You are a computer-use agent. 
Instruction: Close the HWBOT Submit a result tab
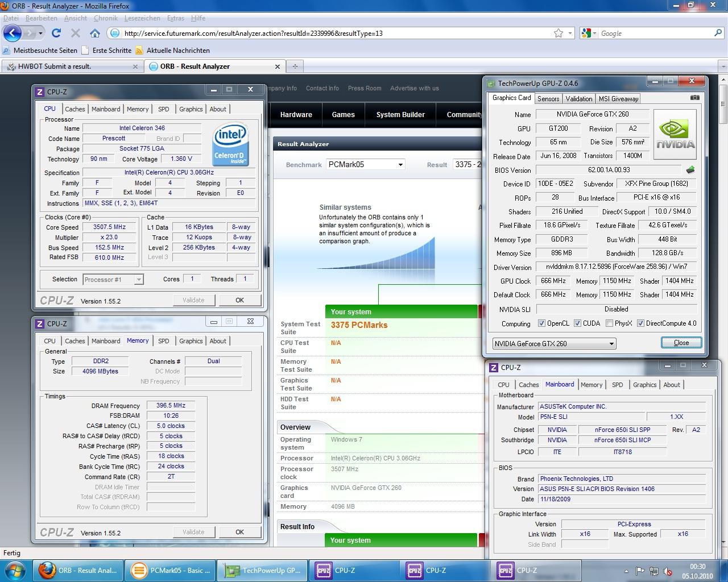click(x=135, y=66)
